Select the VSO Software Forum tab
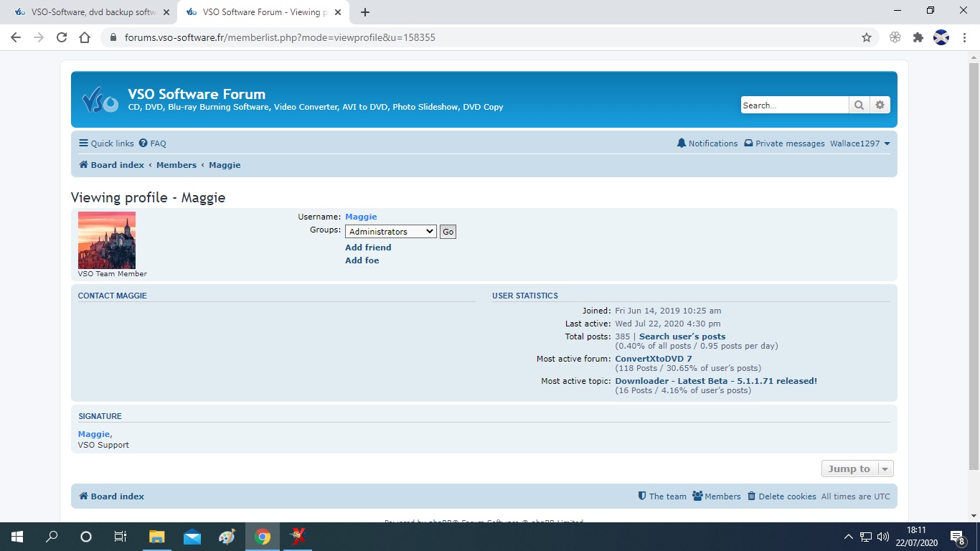This screenshot has width=980, height=551. point(263,12)
